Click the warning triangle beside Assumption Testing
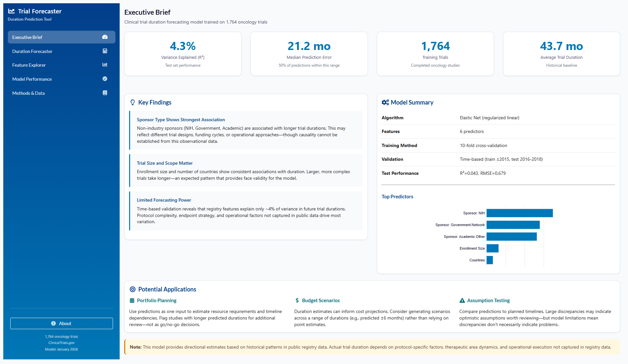The width and height of the screenshot is (628, 364). (x=462, y=301)
